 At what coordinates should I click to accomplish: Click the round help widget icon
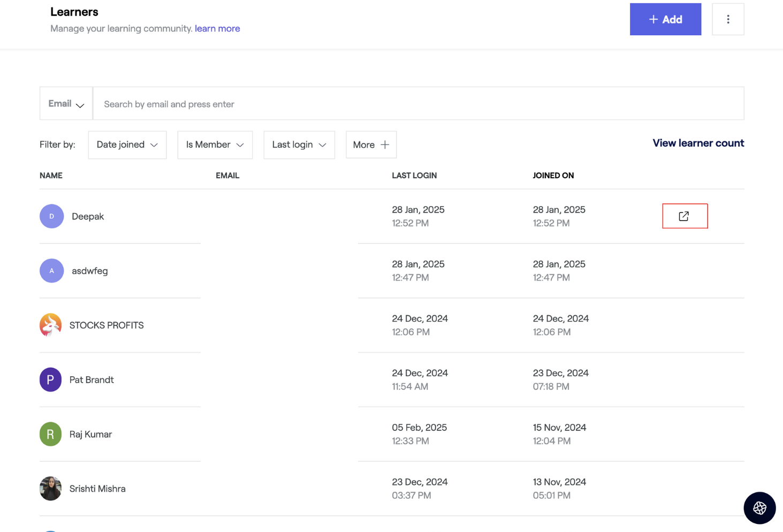click(759, 508)
